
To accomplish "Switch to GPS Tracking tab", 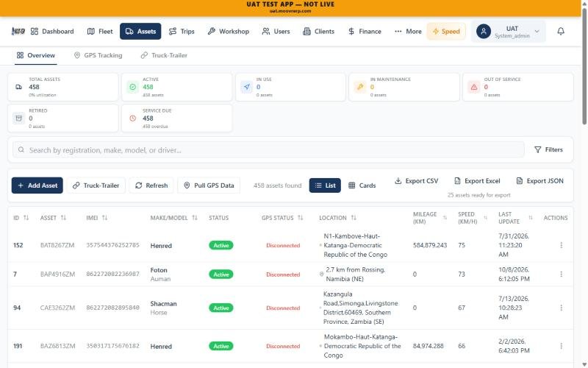I will [x=98, y=55].
